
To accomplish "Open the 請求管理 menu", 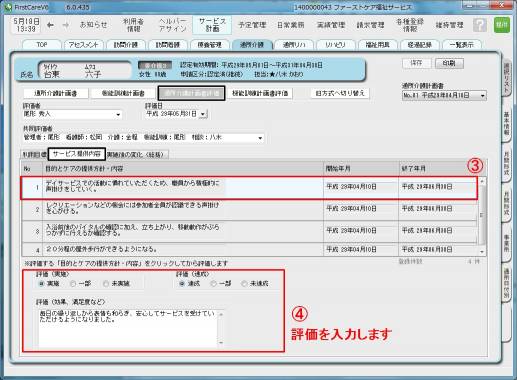I will tap(370, 25).
